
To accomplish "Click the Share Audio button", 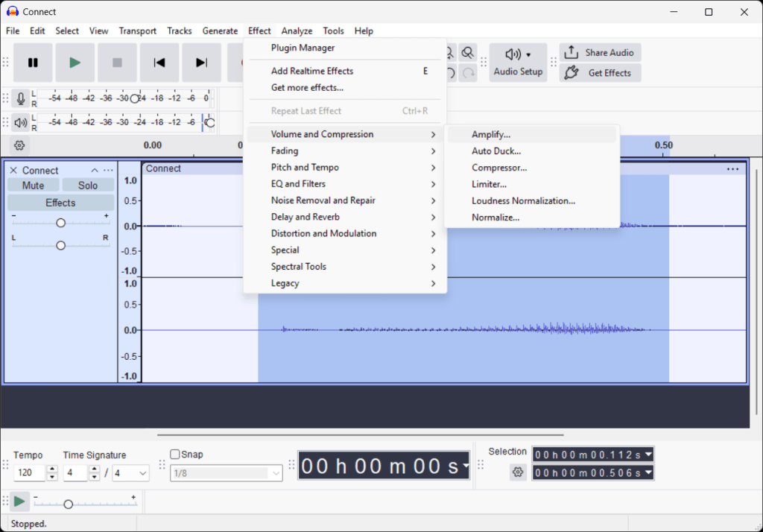I will (x=600, y=53).
